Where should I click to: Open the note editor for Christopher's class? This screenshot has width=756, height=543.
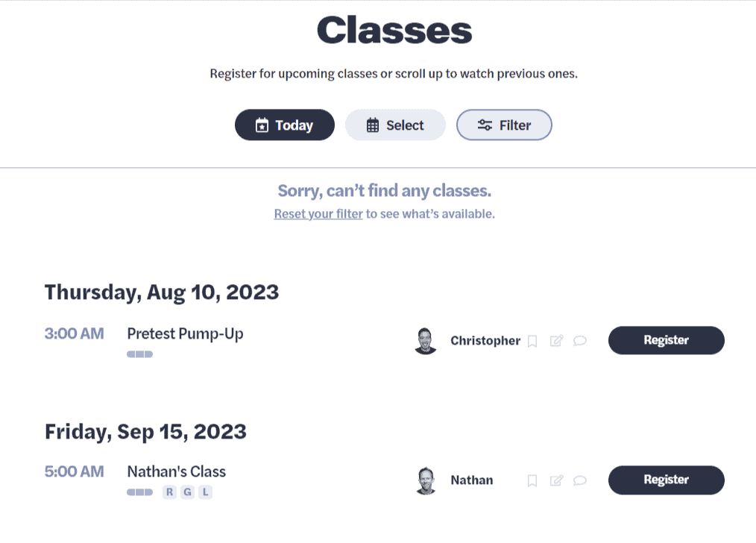pyautogui.click(x=556, y=341)
